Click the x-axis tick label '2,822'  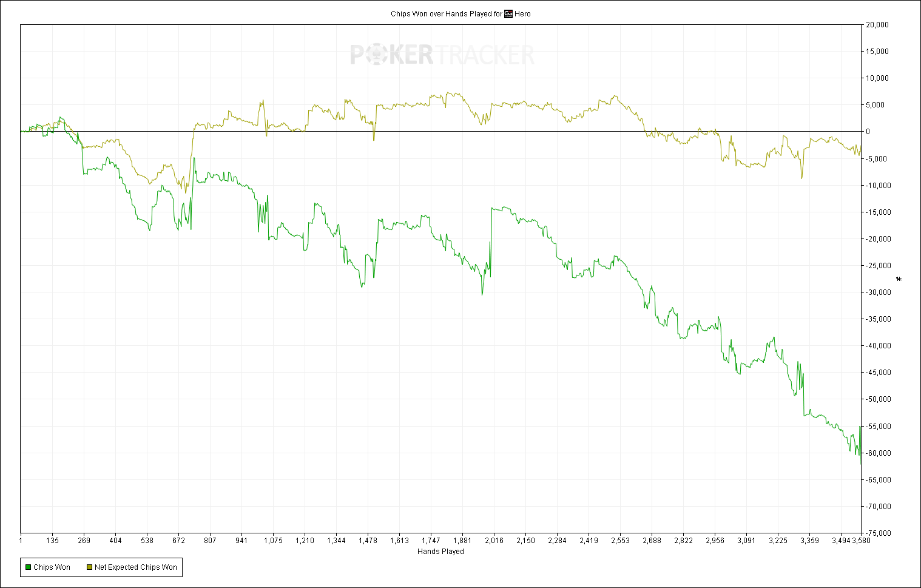click(683, 541)
